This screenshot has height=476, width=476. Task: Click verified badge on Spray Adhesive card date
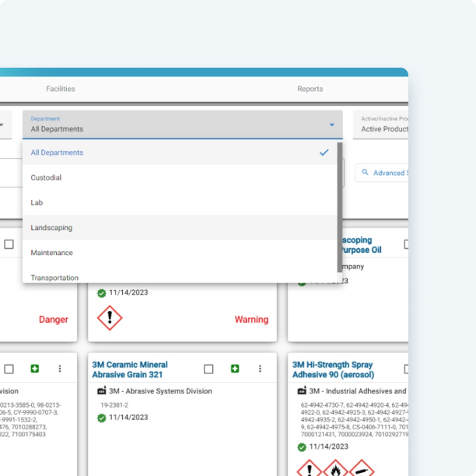[x=302, y=447]
